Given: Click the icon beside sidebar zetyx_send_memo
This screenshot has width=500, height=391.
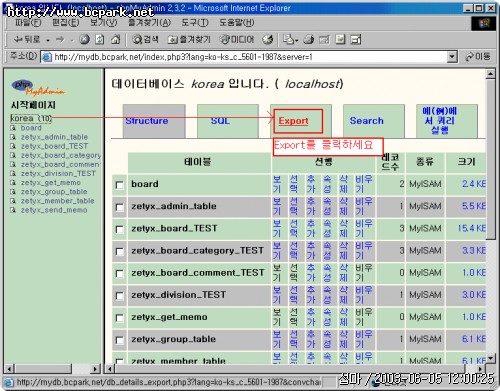Looking at the screenshot, I should pyautogui.click(x=13, y=210).
